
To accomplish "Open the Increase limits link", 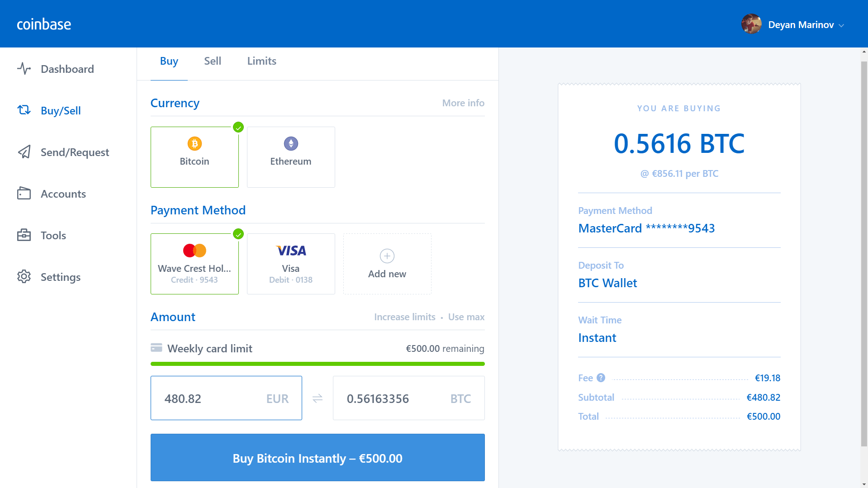I will click(x=405, y=317).
